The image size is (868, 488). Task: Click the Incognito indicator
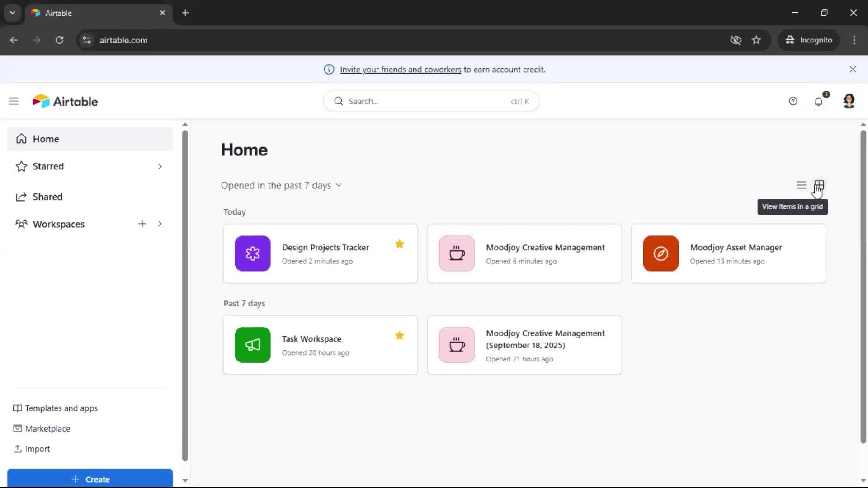pyautogui.click(x=809, y=40)
